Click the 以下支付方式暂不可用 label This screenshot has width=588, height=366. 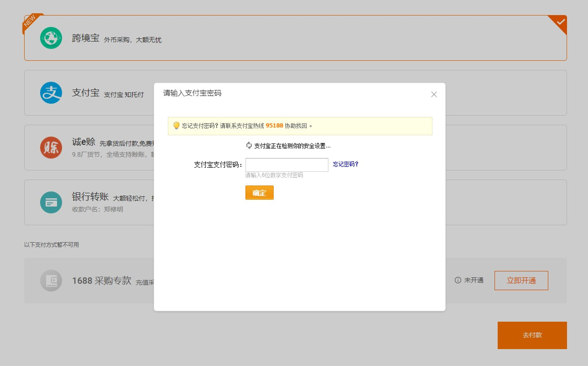(x=51, y=245)
